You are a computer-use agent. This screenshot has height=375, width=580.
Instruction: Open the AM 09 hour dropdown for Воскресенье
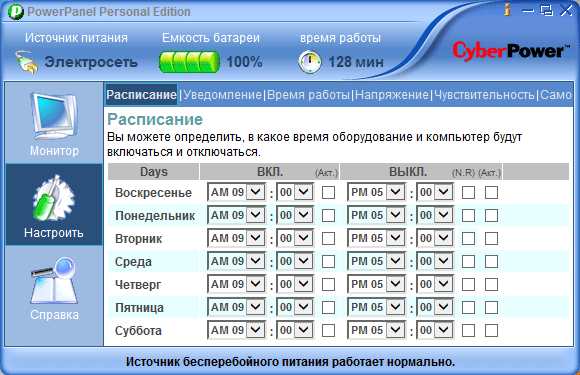[236, 192]
